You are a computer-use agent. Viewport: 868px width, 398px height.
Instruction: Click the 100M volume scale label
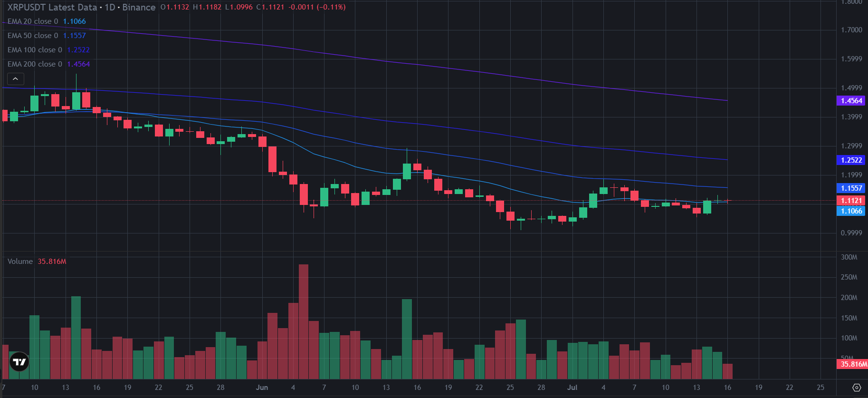849,338
